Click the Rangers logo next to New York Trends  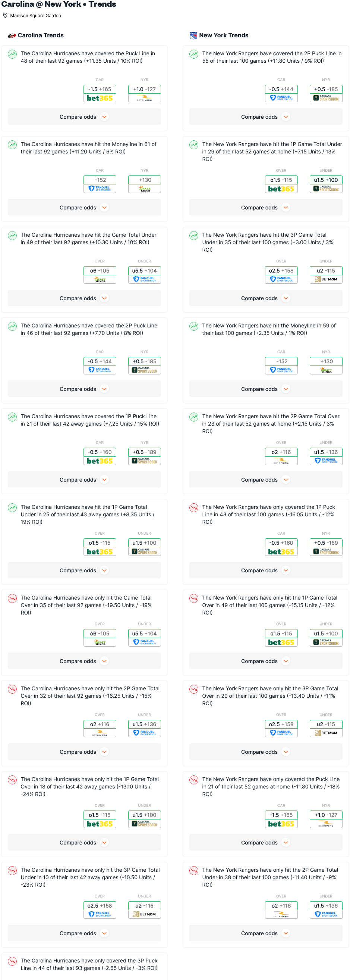193,35
